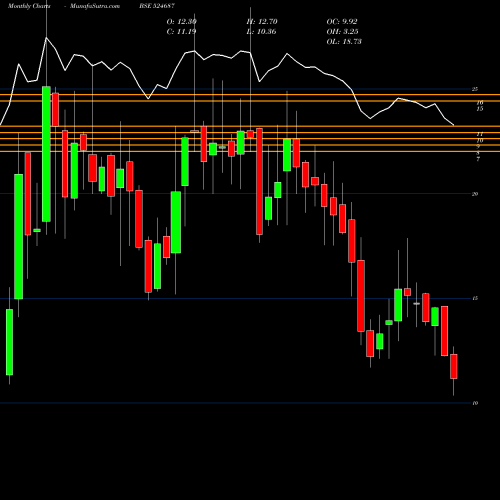Screen dimensions: 500x500
Task: Click the first green candlestick on the left
Action: pyautogui.click(x=9, y=342)
